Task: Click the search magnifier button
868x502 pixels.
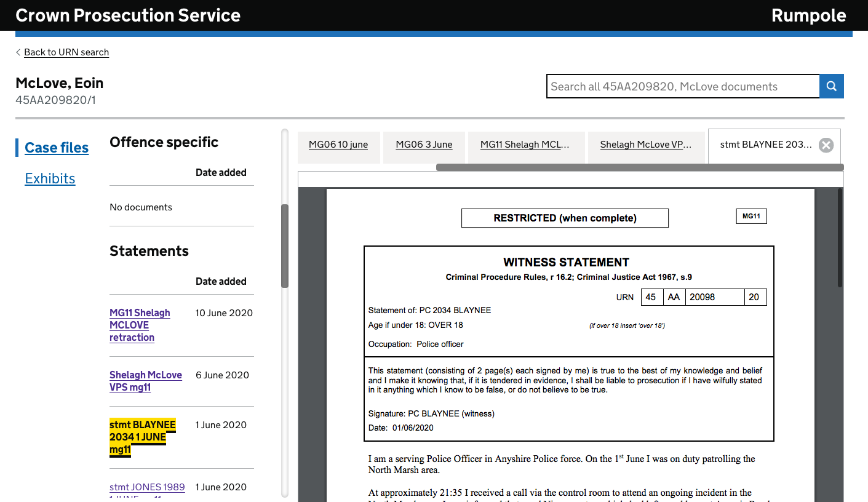Action: (x=831, y=86)
